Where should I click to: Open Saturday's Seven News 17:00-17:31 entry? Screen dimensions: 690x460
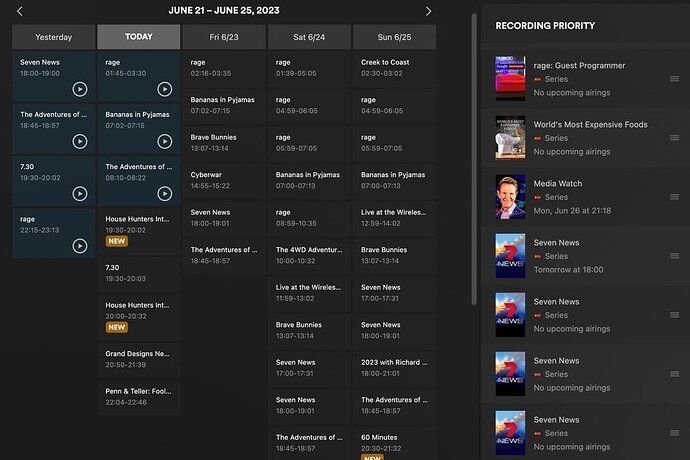tap(309, 368)
